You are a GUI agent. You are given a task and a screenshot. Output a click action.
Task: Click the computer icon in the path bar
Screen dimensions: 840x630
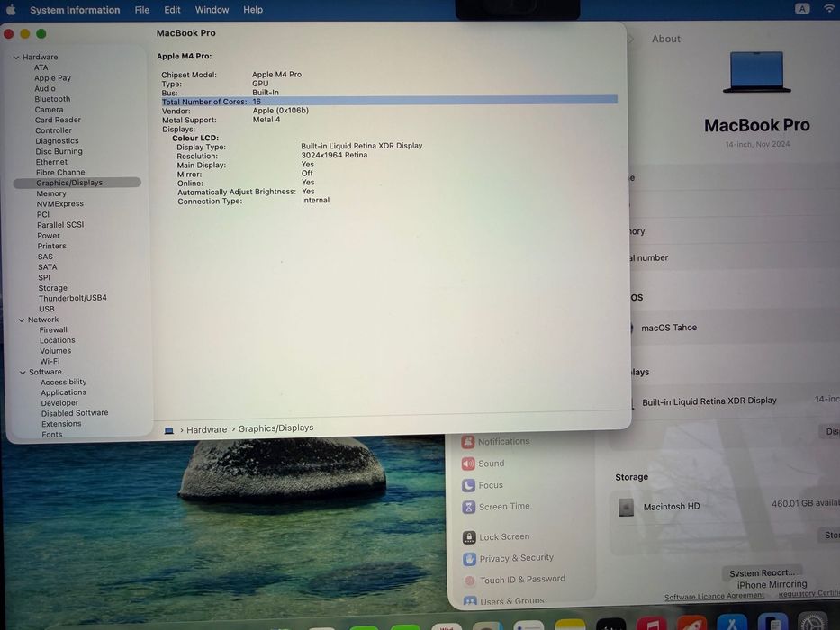pos(168,430)
